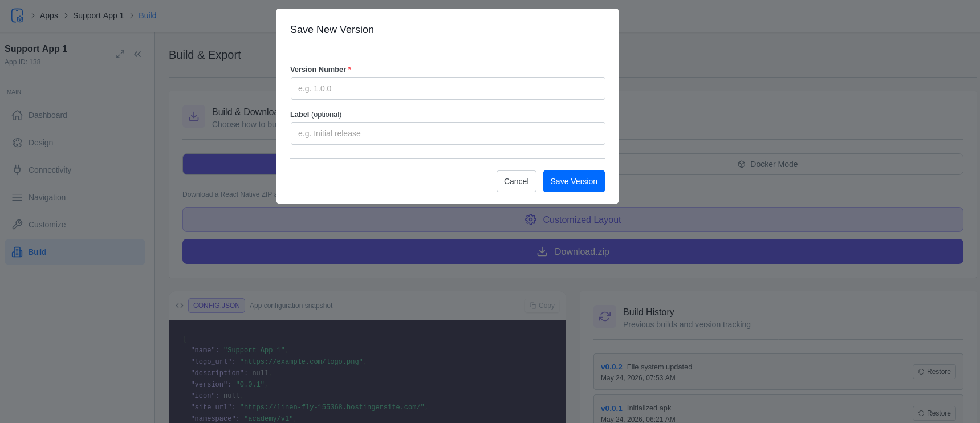980x423 pixels.
Task: Click the Docker Mode cube icon
Action: pyautogui.click(x=742, y=164)
